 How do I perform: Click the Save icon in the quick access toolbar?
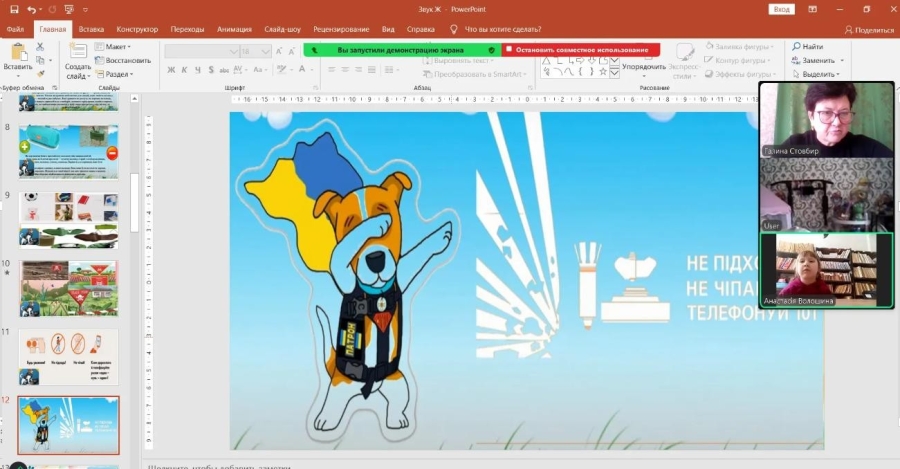pos(14,9)
